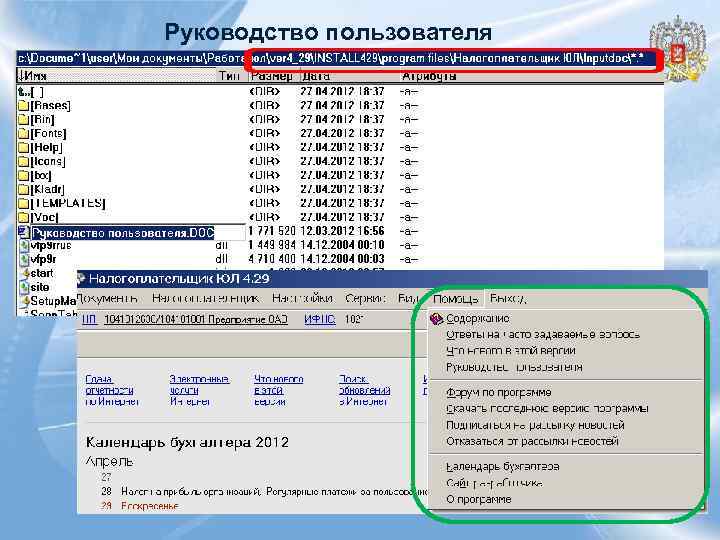Click the SetupMa file icon
Image resolution: width=720 pixels, height=540 pixels.
coord(24,301)
